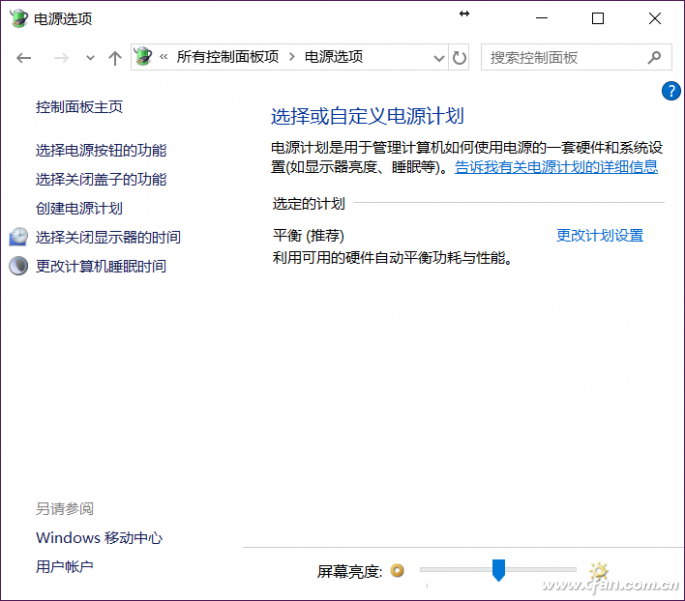This screenshot has height=601, width=685.
Task: Close the 电源选项 window
Action: [655, 18]
